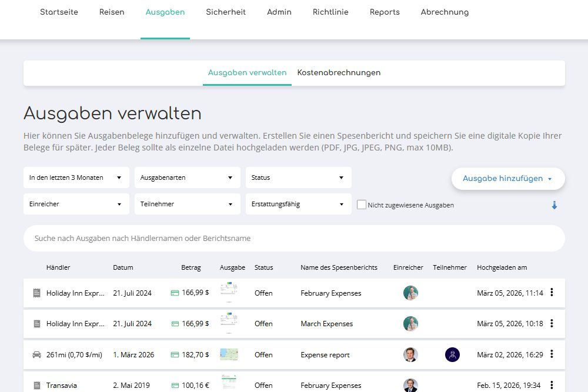Sort by the Betrag column header

pyautogui.click(x=191, y=267)
